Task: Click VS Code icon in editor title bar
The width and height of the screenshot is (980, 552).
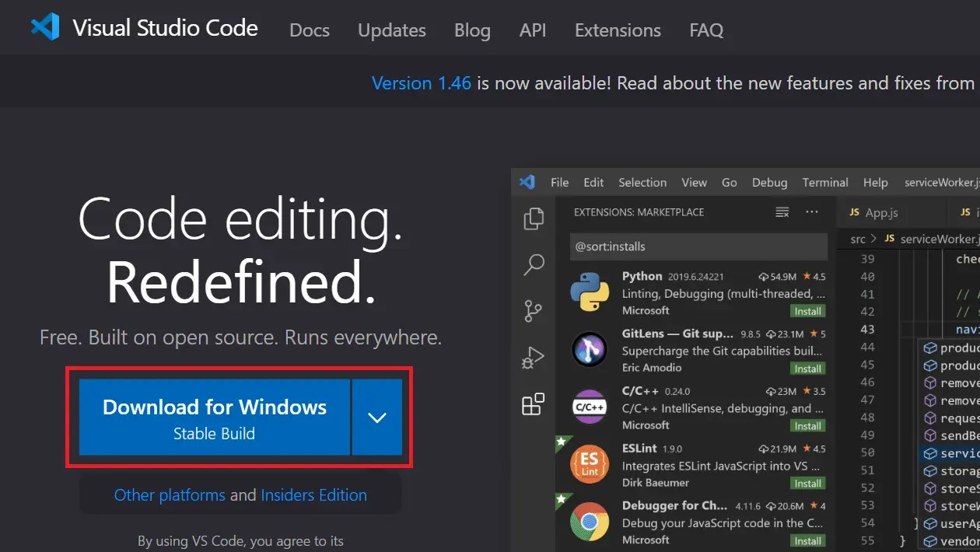Action: pos(527,182)
